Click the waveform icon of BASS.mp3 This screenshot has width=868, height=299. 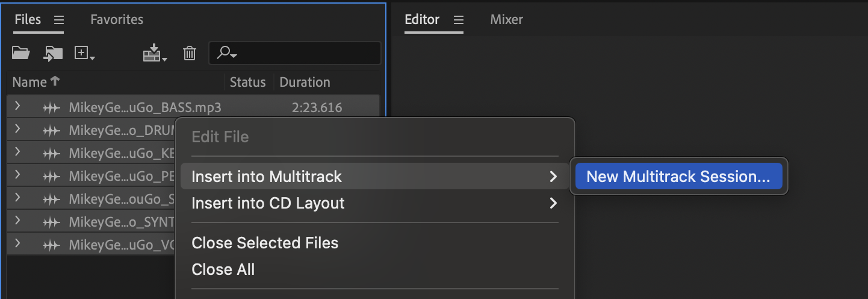tap(52, 109)
